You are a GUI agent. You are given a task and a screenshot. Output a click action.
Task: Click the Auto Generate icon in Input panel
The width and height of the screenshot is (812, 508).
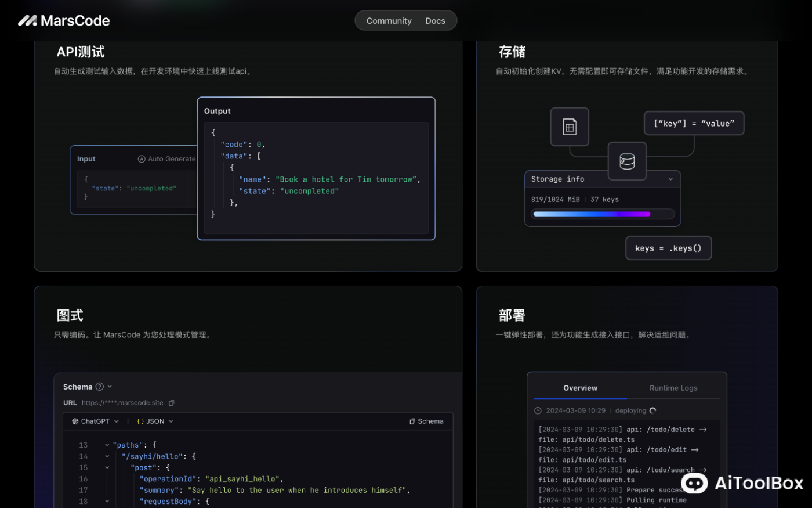(141, 158)
